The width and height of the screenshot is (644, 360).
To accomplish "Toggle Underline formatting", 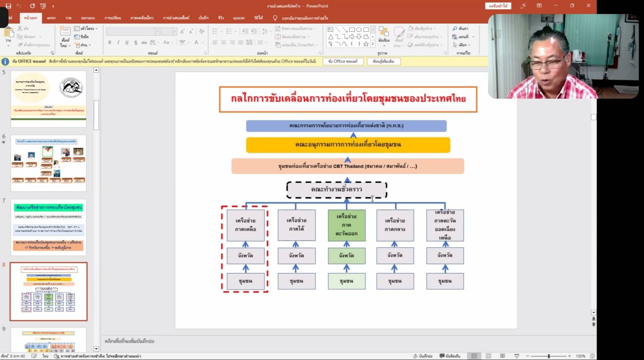I will click(127, 43).
